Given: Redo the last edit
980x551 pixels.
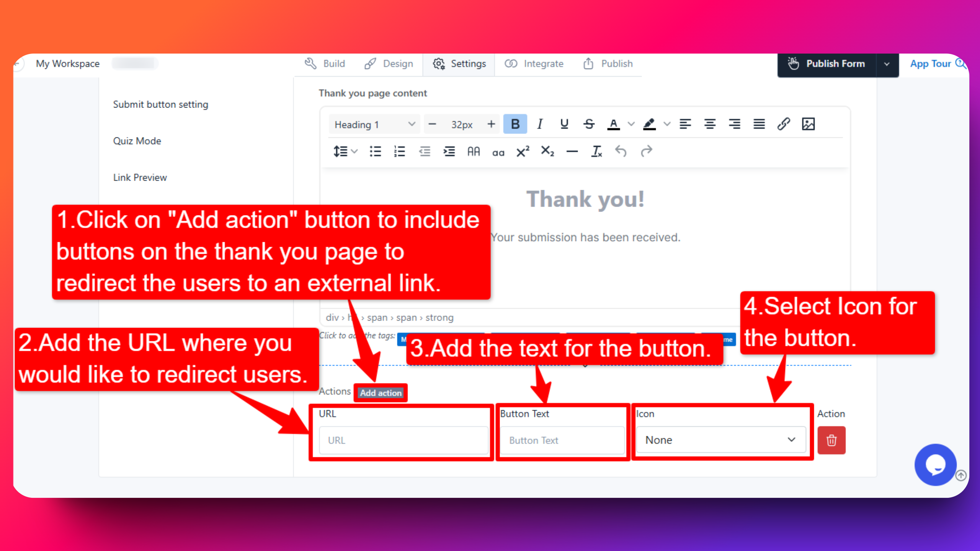Looking at the screenshot, I should [x=646, y=152].
